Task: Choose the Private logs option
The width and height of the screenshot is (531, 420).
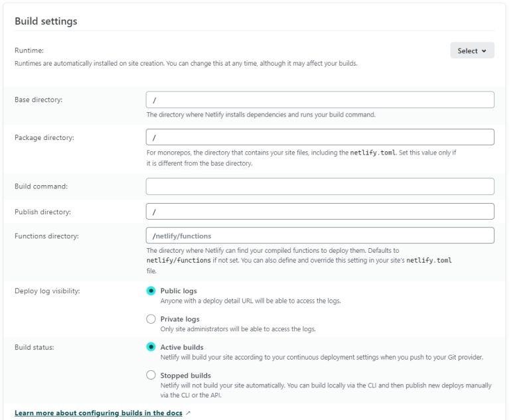Action: click(151, 319)
